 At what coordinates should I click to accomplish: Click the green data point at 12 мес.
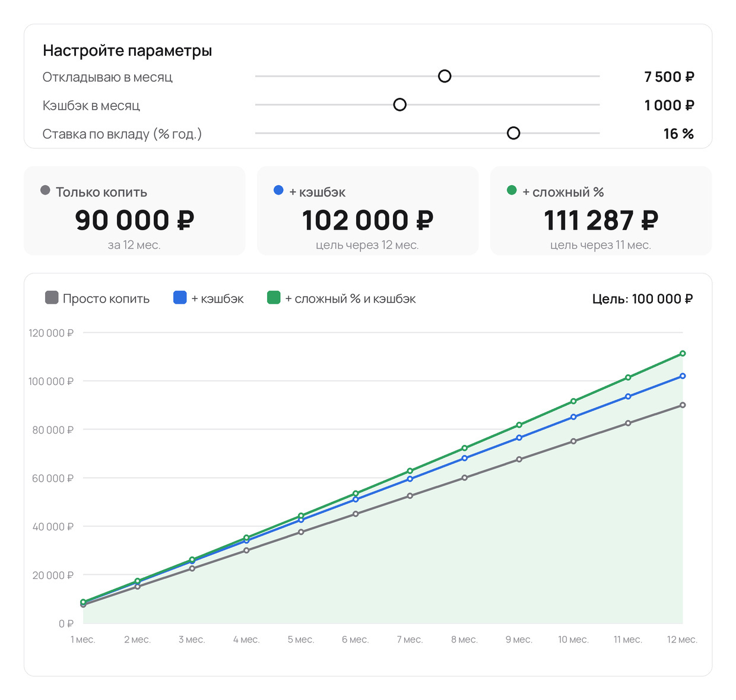683,354
